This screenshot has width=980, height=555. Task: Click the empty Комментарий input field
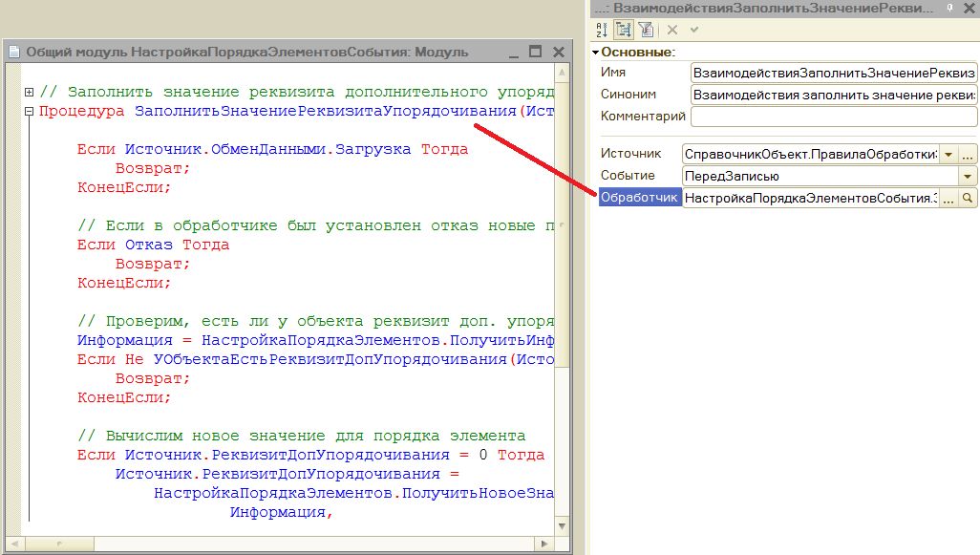(x=834, y=117)
